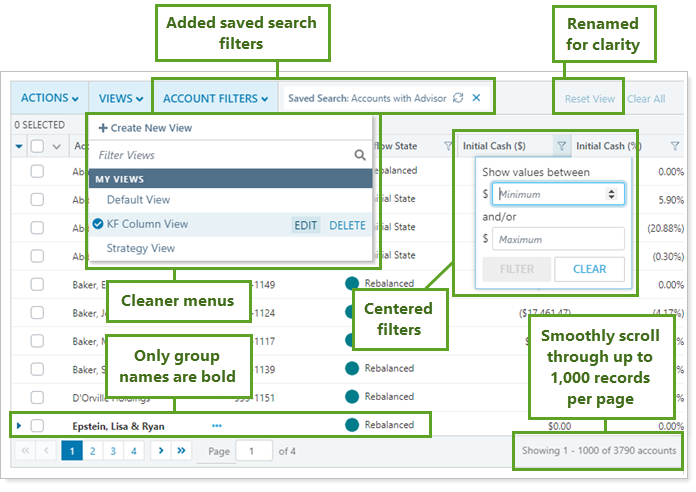Select the D'Orville Holdings row checkbox
This screenshot has width=696, height=492.
point(37,397)
